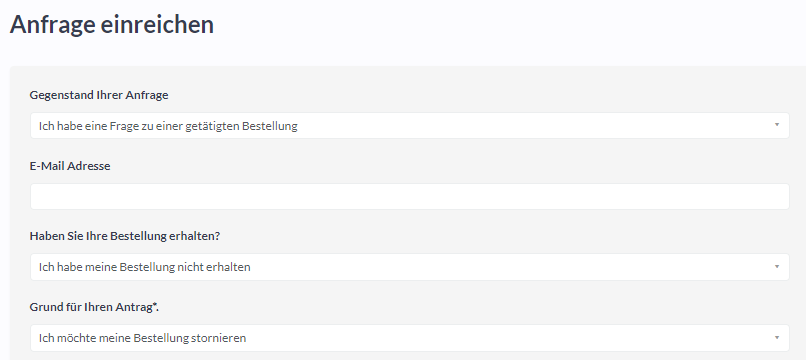Select the text Ich habe eine Frage zu einer getätigten Bestellung
Screen dimensions: 806x360
click(168, 126)
